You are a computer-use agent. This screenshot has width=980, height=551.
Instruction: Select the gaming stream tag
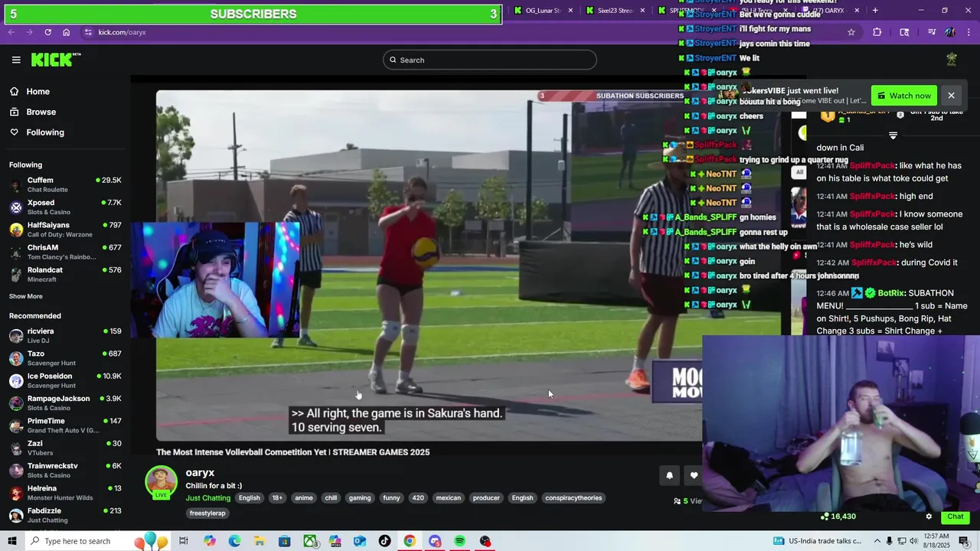click(x=360, y=497)
